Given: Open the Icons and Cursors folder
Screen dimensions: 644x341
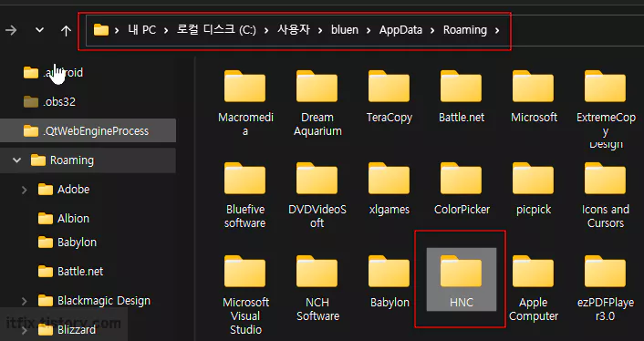Looking at the screenshot, I should point(606,195).
